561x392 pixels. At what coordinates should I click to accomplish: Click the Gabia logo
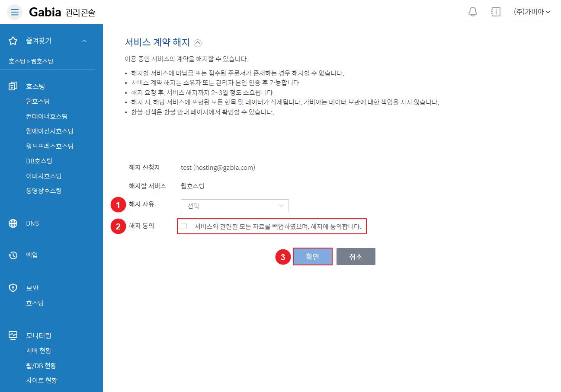point(45,12)
